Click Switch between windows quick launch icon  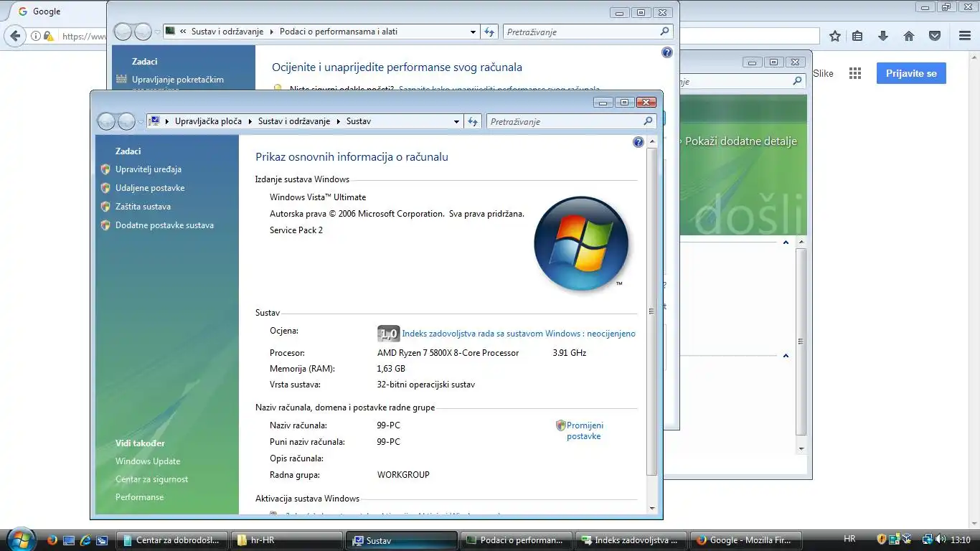(x=102, y=540)
